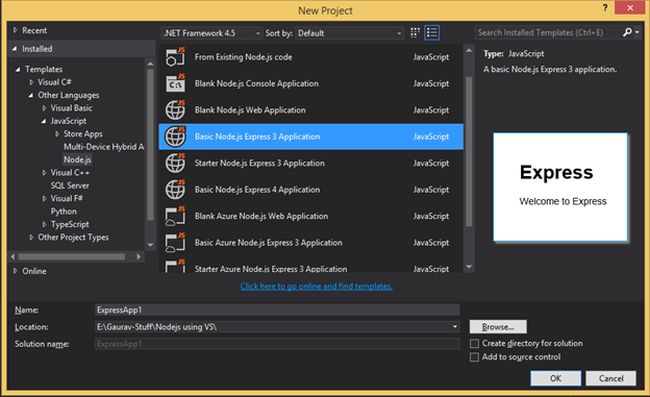Open the dialog help question mark

tap(605, 7)
